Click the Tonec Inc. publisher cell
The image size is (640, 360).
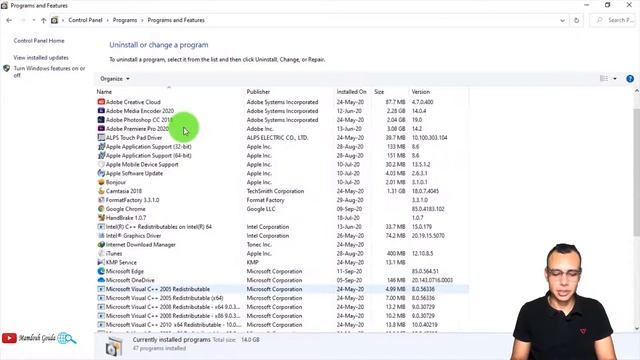259,244
